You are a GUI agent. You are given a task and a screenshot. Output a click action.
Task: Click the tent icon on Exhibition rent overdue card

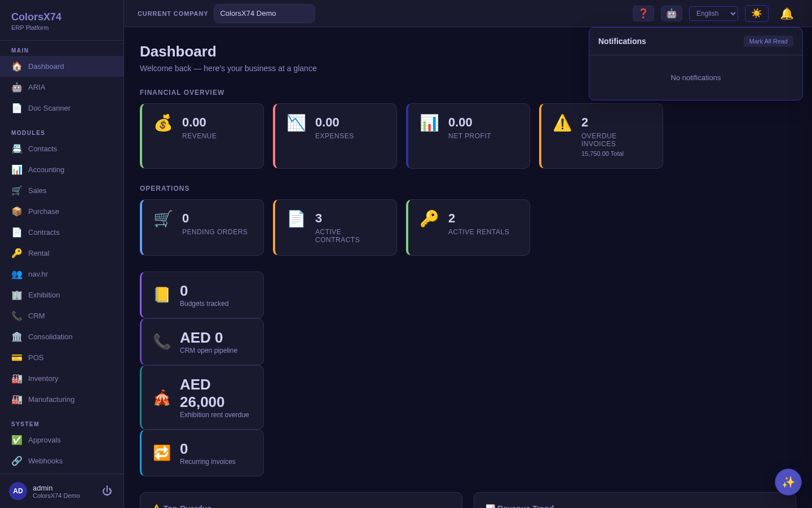(162, 397)
